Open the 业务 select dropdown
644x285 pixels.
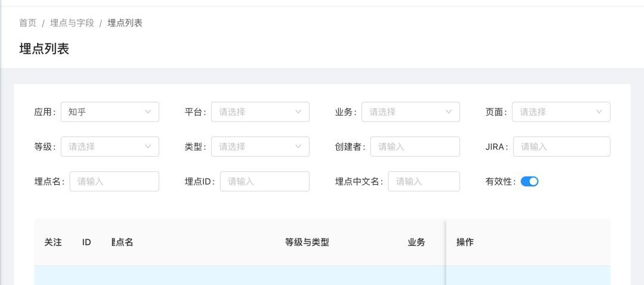[410, 112]
